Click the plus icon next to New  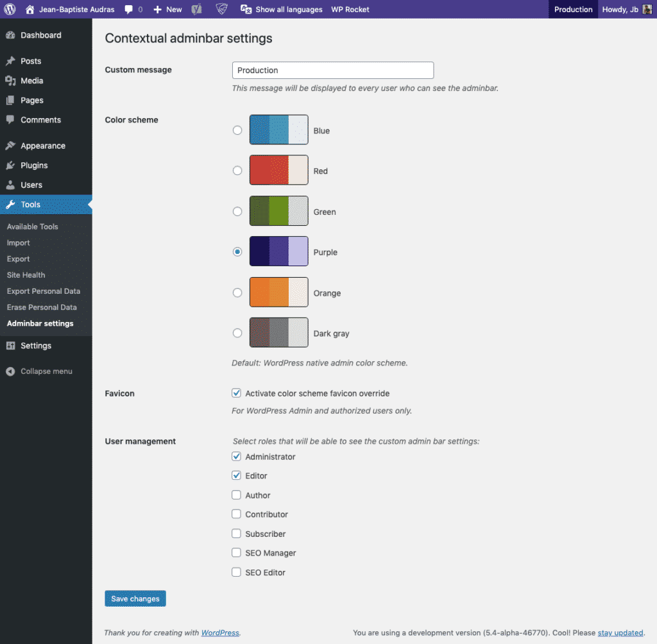(x=158, y=10)
